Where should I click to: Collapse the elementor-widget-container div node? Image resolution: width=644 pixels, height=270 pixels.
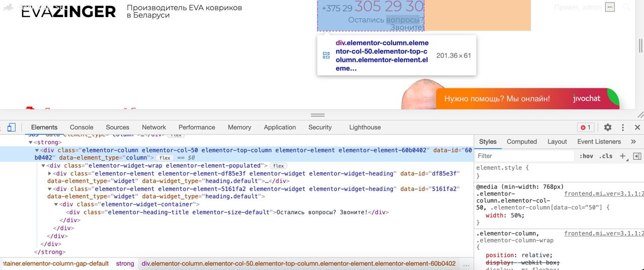56,204
